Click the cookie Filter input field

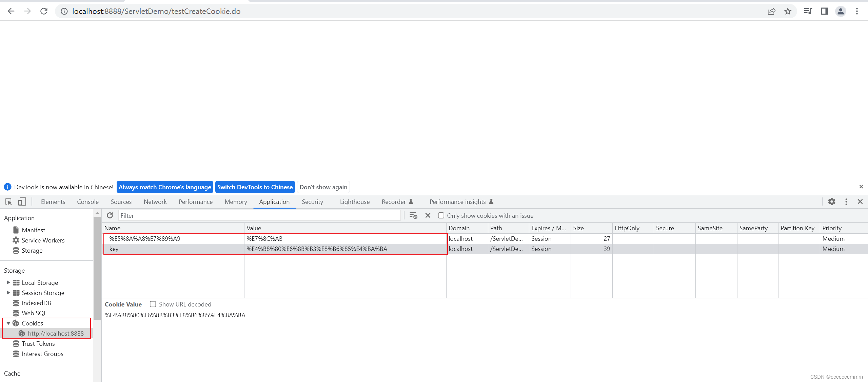pos(259,215)
